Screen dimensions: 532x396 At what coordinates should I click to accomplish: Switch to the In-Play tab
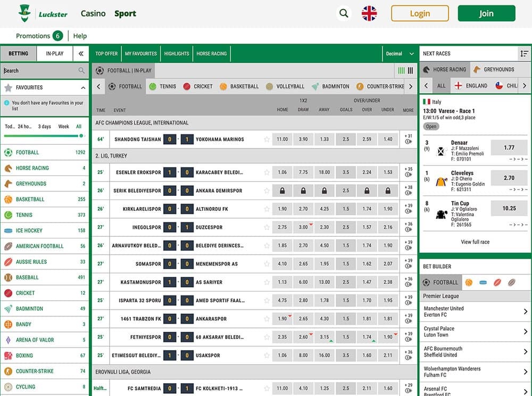[55, 54]
